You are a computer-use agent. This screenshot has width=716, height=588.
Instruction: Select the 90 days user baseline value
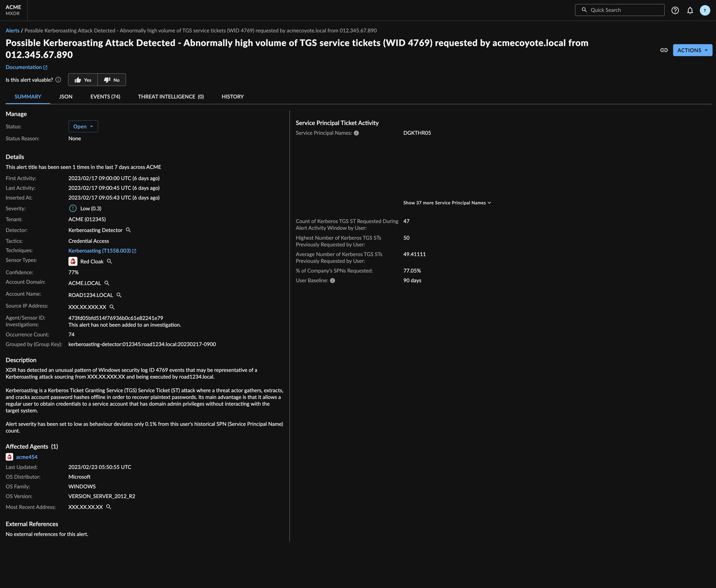tap(412, 281)
